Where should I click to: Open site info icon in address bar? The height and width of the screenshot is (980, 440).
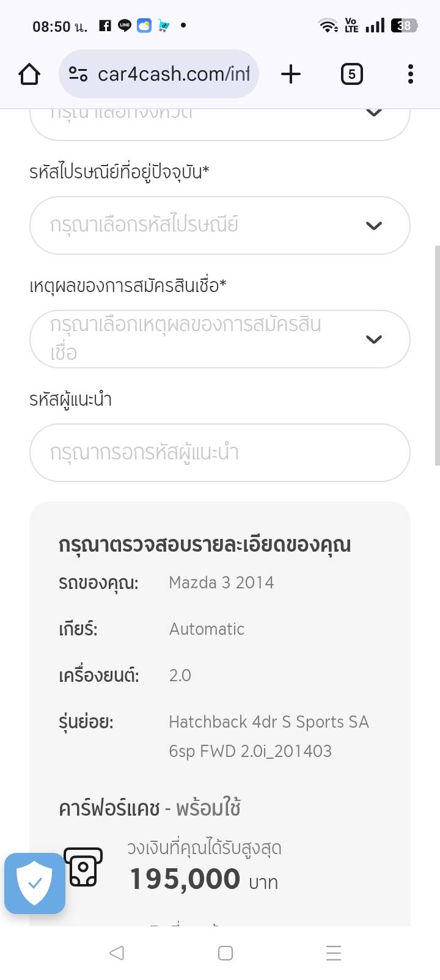(78, 75)
